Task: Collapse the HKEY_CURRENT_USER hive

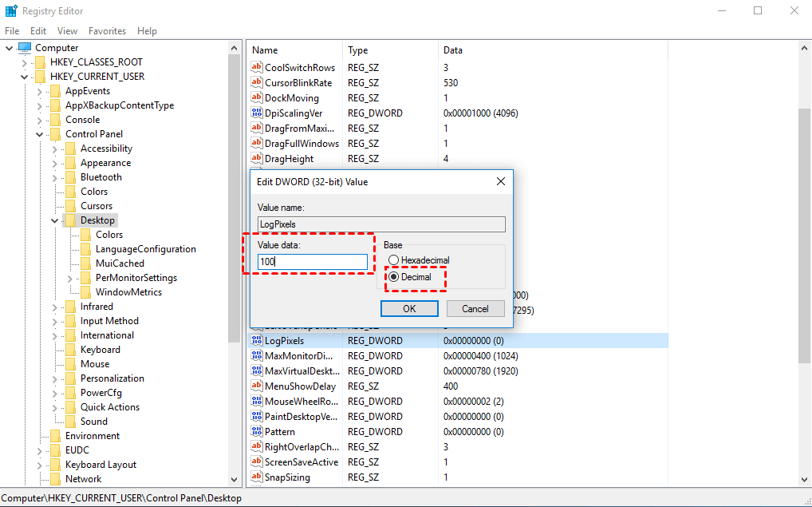Action: [x=25, y=77]
